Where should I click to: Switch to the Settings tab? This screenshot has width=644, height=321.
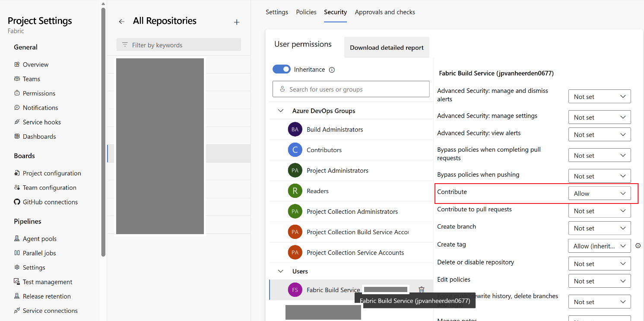pyautogui.click(x=277, y=12)
